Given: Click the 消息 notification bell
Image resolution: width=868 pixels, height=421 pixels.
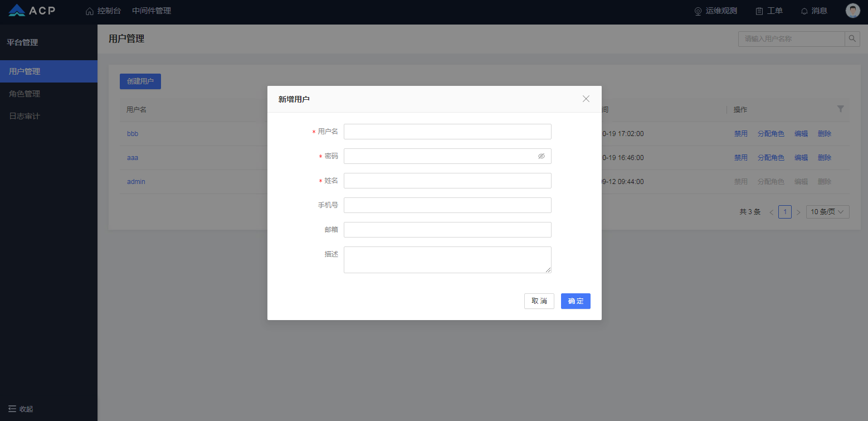Looking at the screenshot, I should [804, 11].
